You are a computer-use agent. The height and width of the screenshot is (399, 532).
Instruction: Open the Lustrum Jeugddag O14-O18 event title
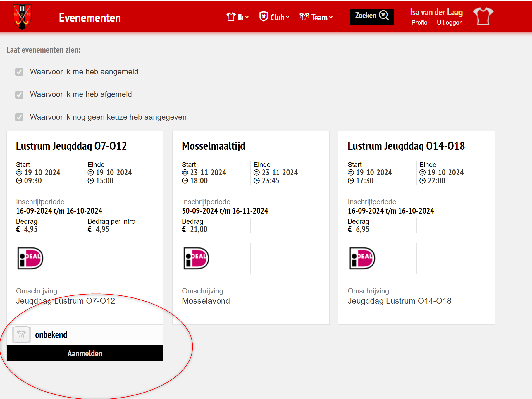point(406,146)
